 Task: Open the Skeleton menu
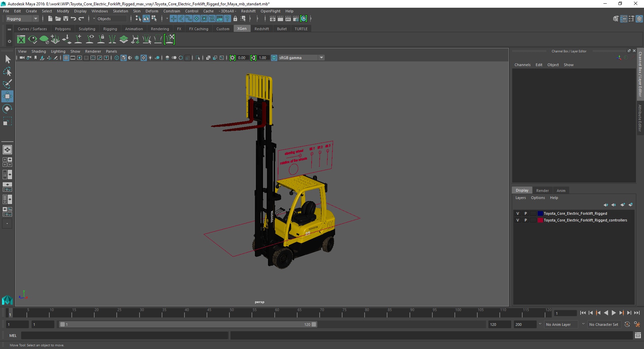[x=120, y=11]
